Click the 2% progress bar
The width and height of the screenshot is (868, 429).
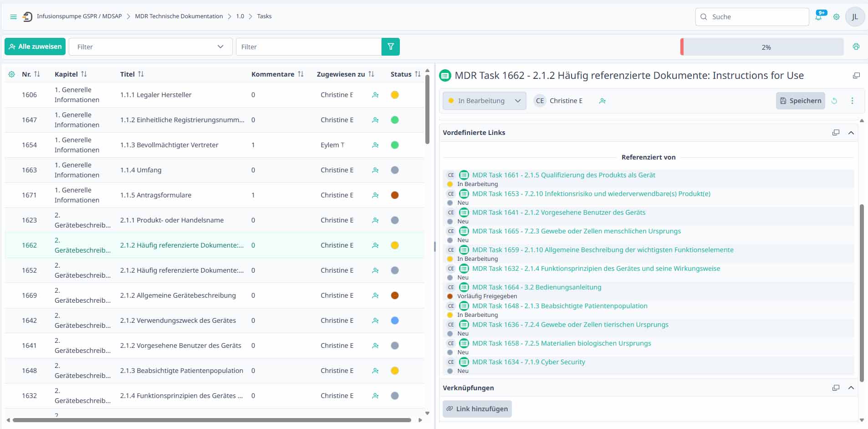pyautogui.click(x=762, y=47)
